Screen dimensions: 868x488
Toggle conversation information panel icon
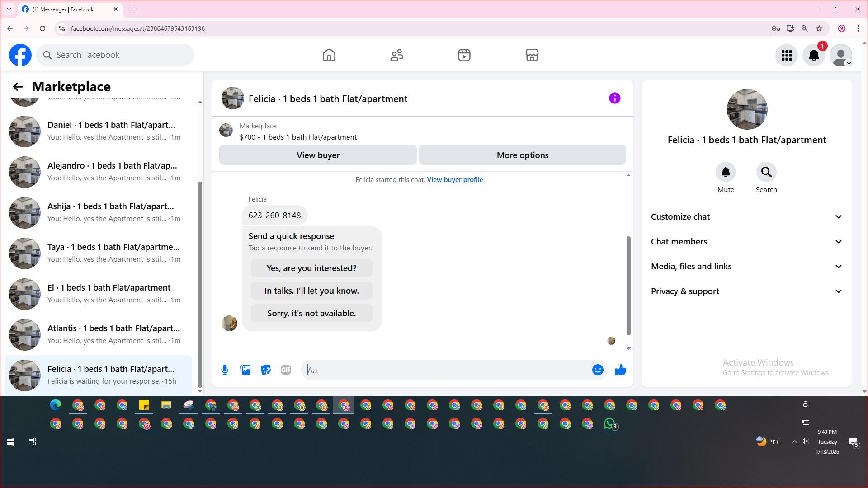[x=614, y=98]
